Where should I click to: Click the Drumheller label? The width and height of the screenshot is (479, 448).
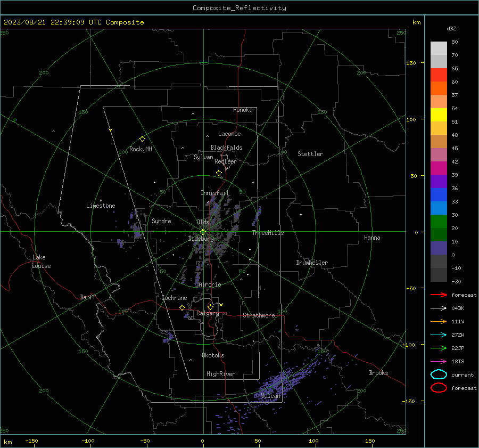[312, 263]
